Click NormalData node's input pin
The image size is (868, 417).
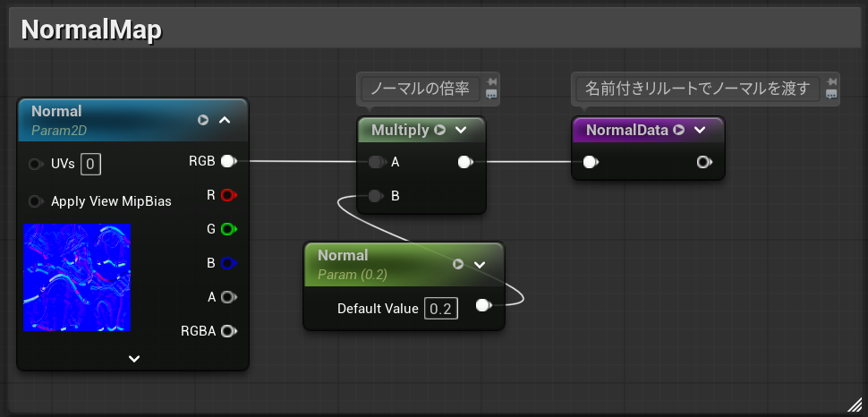591,162
